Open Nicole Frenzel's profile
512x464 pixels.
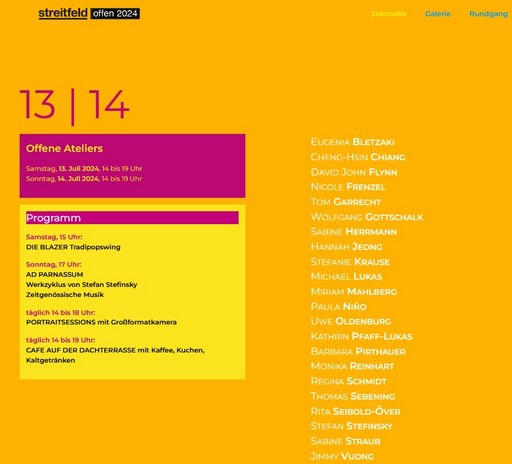pos(348,187)
